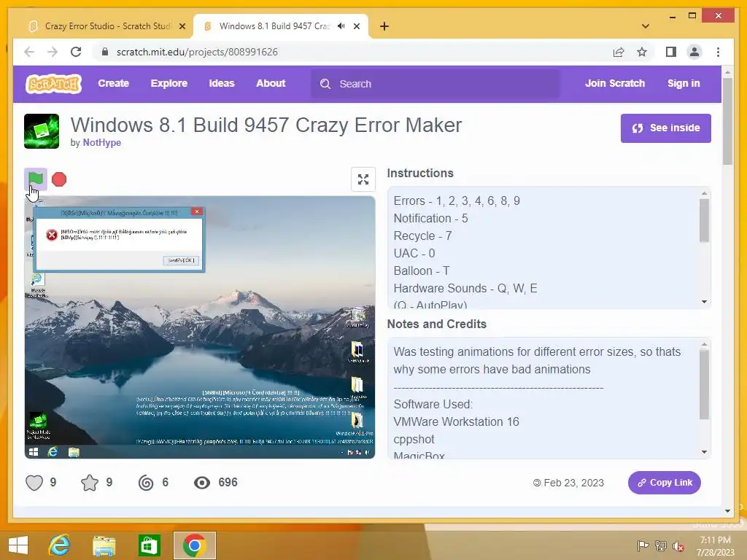
Task: Click the See inside button
Action: pyautogui.click(x=665, y=128)
